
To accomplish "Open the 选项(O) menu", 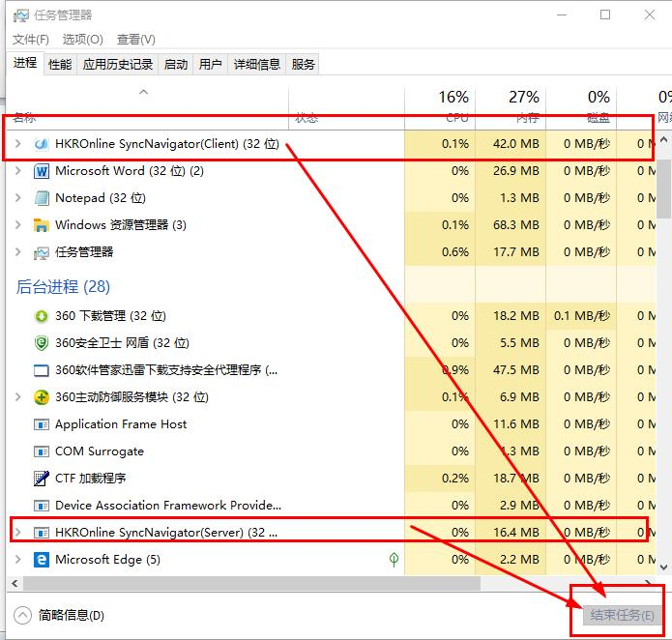I will 83,40.
